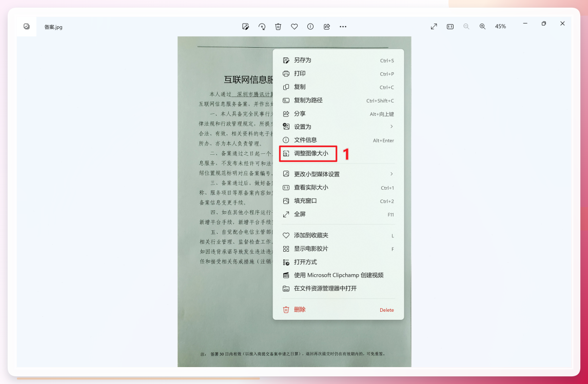
Task: Choose 复制为路径 menu entry
Action: coord(338,100)
